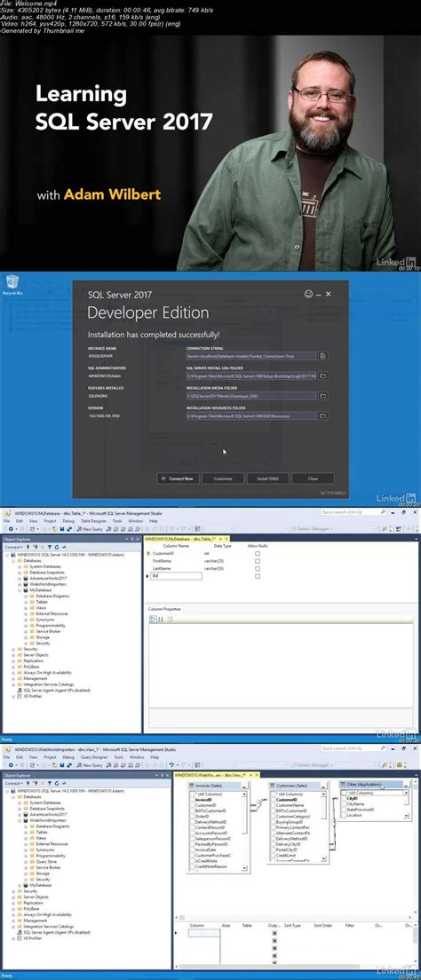
Task: Check (All Columns) in the Invoices (Sales) table
Action: click(x=192, y=794)
